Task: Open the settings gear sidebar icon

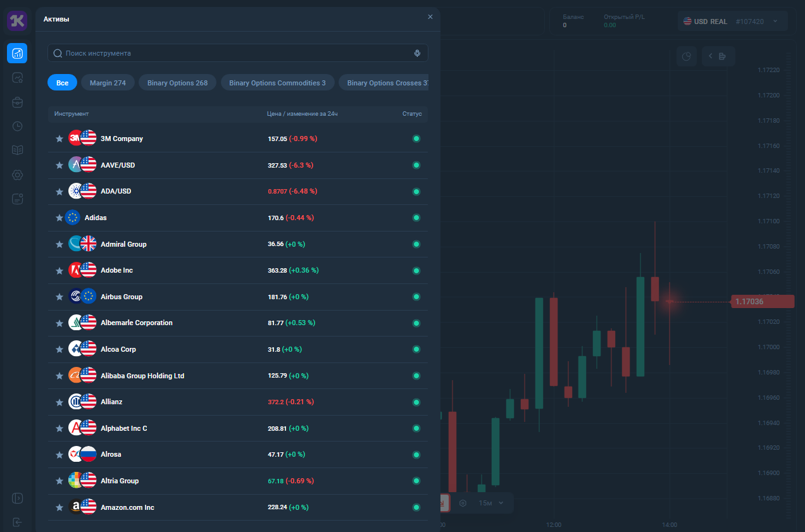Action: click(18, 175)
